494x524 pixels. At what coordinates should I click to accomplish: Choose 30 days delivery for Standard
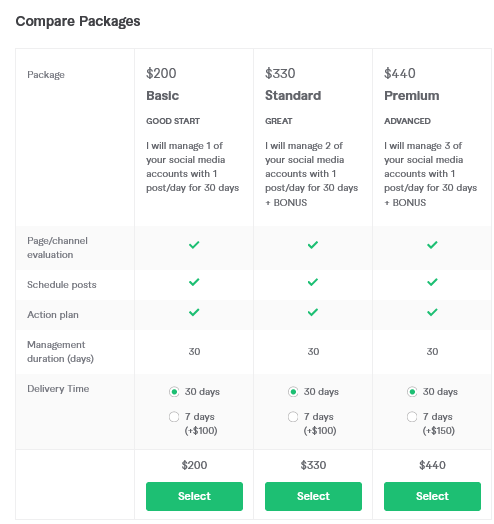click(293, 392)
